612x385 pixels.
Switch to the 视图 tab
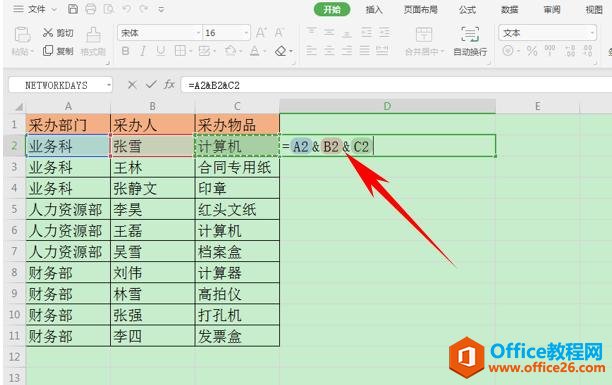pos(594,10)
